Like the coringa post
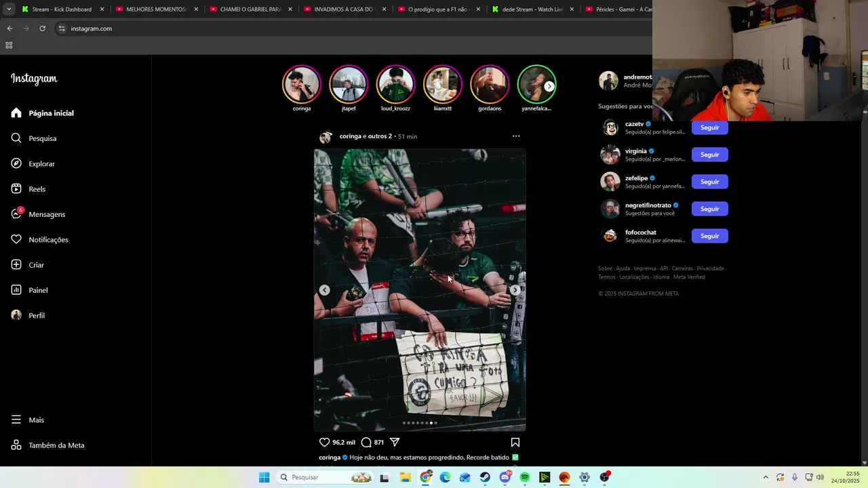Image resolution: width=868 pixels, height=488 pixels. pos(324,443)
